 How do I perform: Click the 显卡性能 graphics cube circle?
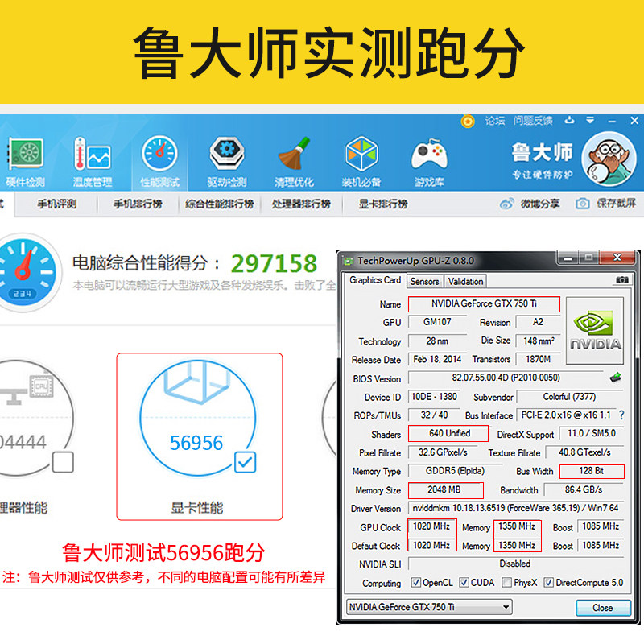197,418
